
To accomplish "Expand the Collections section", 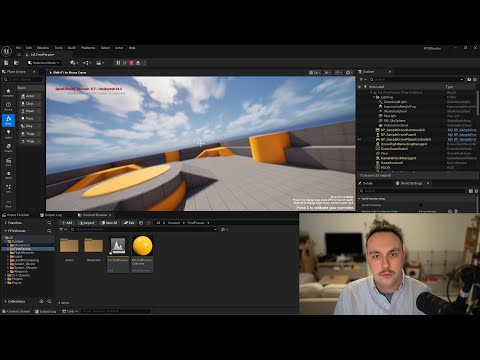I will pos(5,301).
